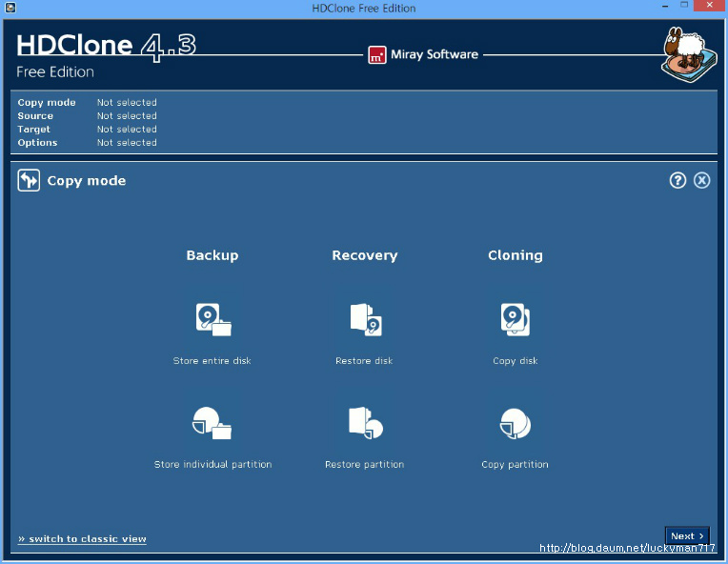Click the 'Store entire disk' label
The height and width of the screenshot is (564, 728).
click(x=212, y=361)
